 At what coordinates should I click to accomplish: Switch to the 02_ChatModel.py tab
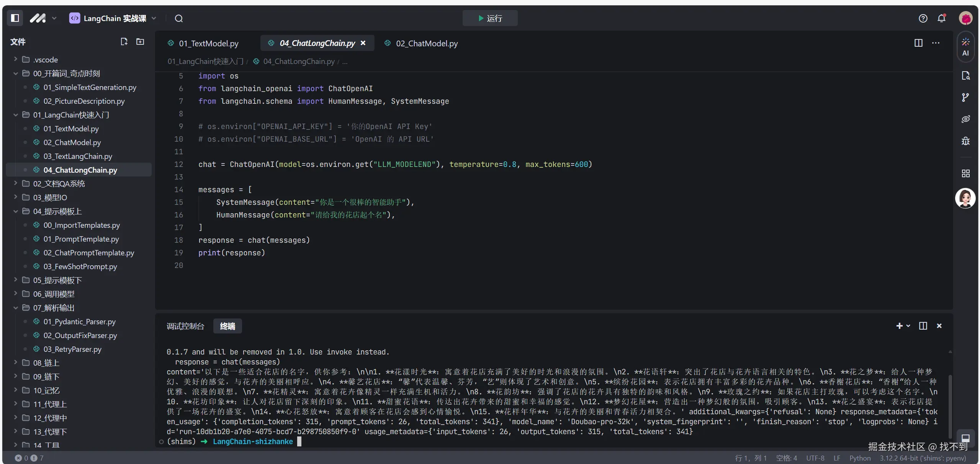[427, 43]
